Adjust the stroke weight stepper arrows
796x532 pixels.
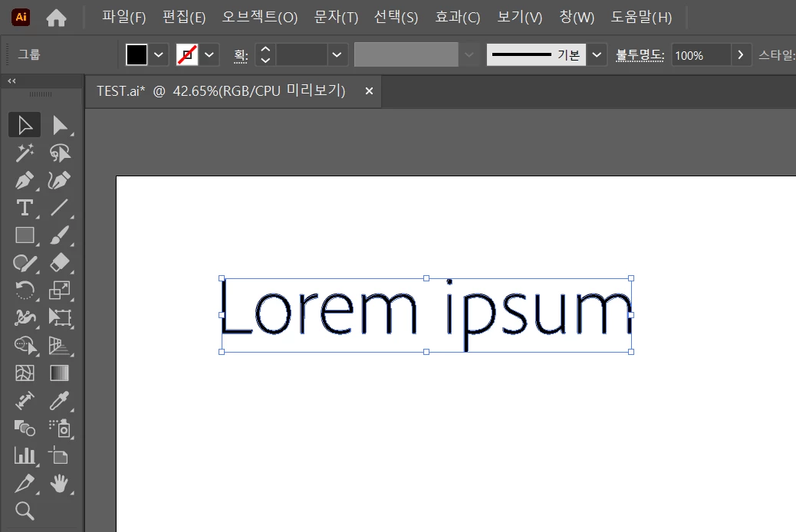point(265,54)
